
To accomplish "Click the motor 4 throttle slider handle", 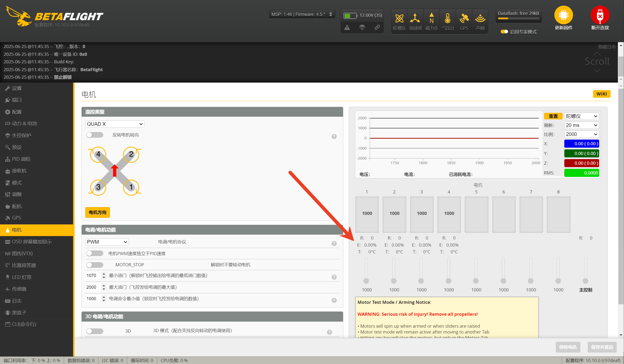I will pyautogui.click(x=448, y=281).
